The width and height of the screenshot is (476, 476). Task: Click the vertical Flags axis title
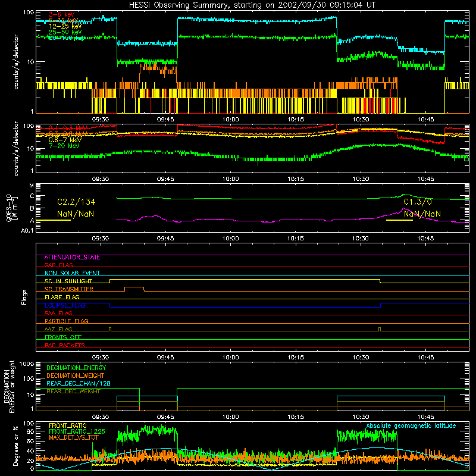click(24, 297)
